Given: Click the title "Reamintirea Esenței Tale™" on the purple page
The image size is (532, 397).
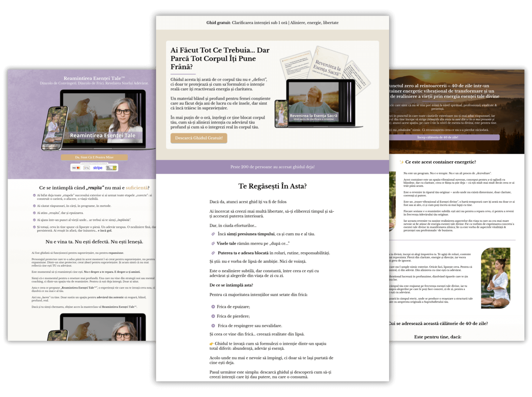Looking at the screenshot, I should (94, 78).
